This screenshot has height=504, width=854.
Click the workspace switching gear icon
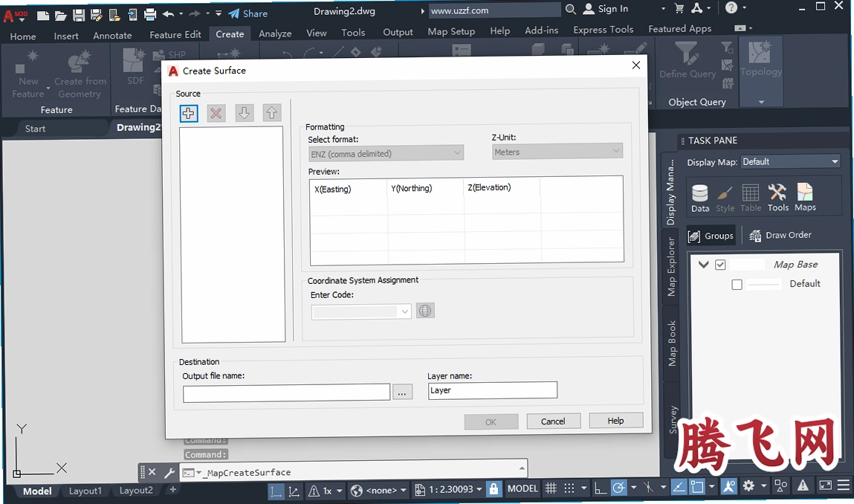(x=749, y=485)
